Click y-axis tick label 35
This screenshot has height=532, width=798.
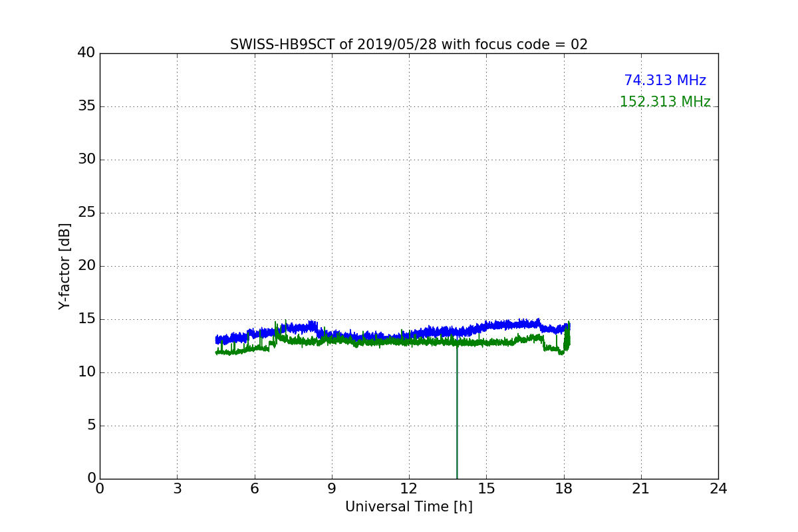[86, 106]
